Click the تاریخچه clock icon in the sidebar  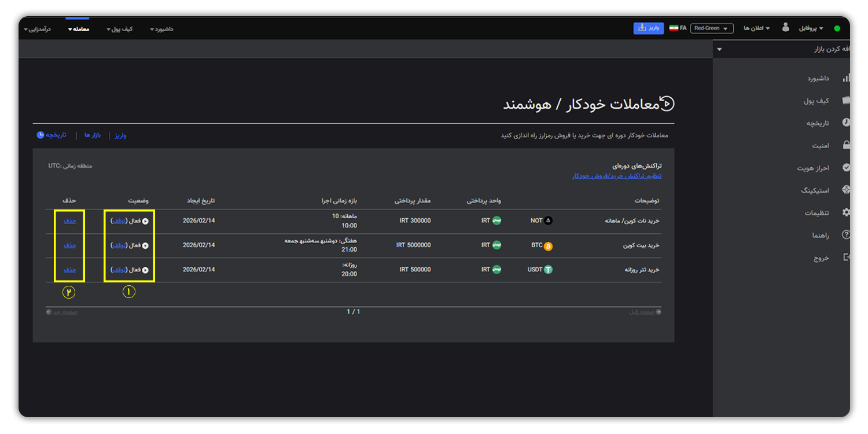845,123
